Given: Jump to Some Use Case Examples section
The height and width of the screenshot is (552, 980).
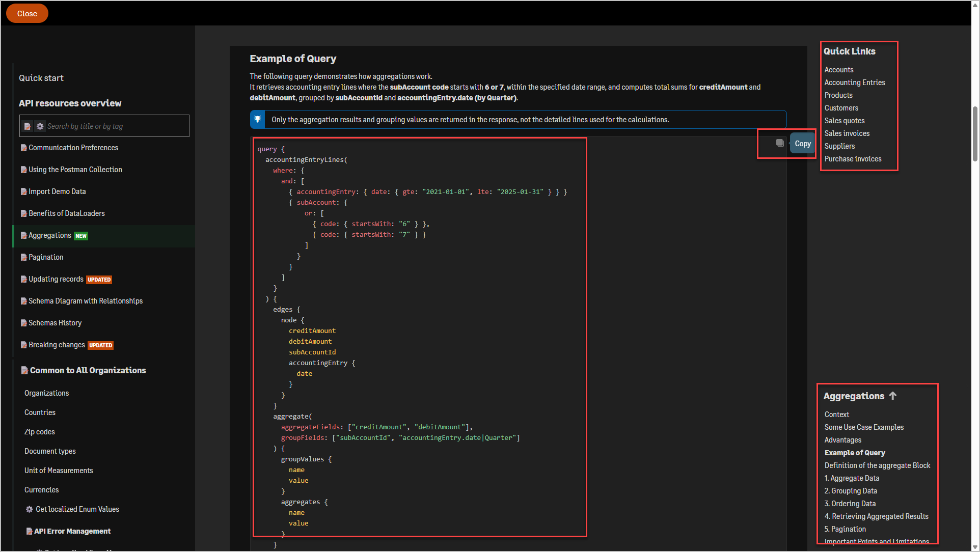Looking at the screenshot, I should [x=864, y=427].
